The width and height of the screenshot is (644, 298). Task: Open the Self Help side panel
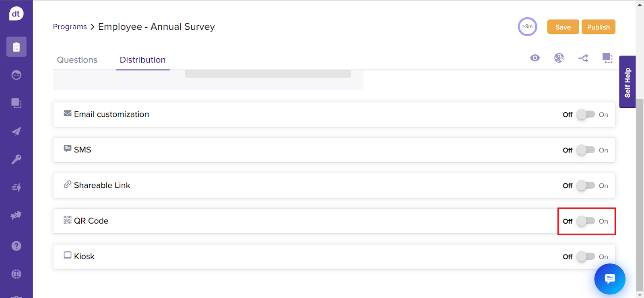point(627,82)
